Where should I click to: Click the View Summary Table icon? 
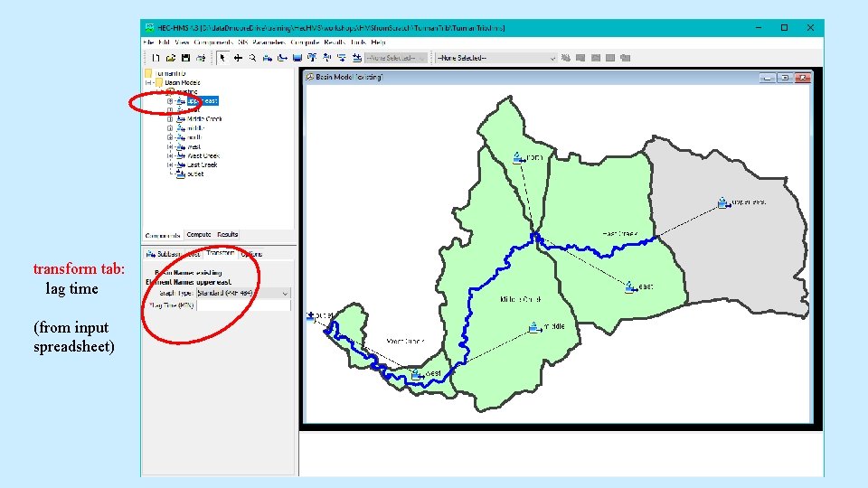click(610, 58)
